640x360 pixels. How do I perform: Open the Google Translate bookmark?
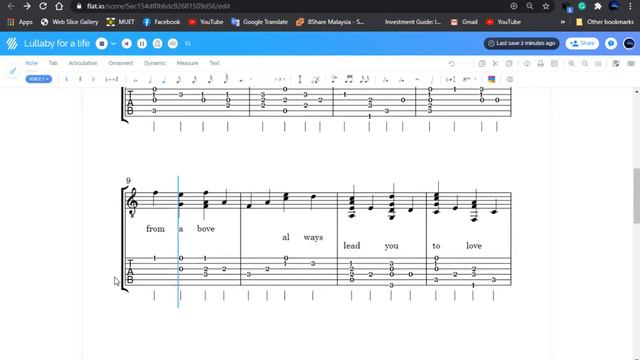click(260, 22)
